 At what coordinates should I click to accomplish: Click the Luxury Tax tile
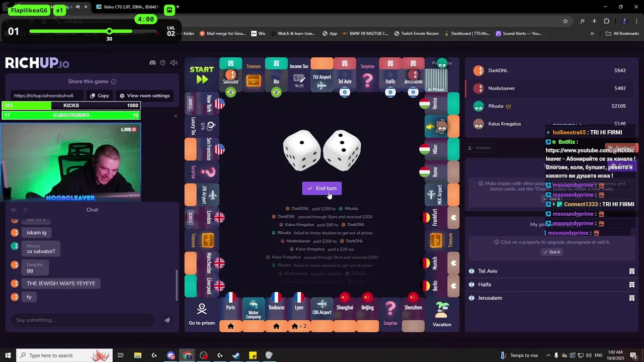[x=202, y=126]
